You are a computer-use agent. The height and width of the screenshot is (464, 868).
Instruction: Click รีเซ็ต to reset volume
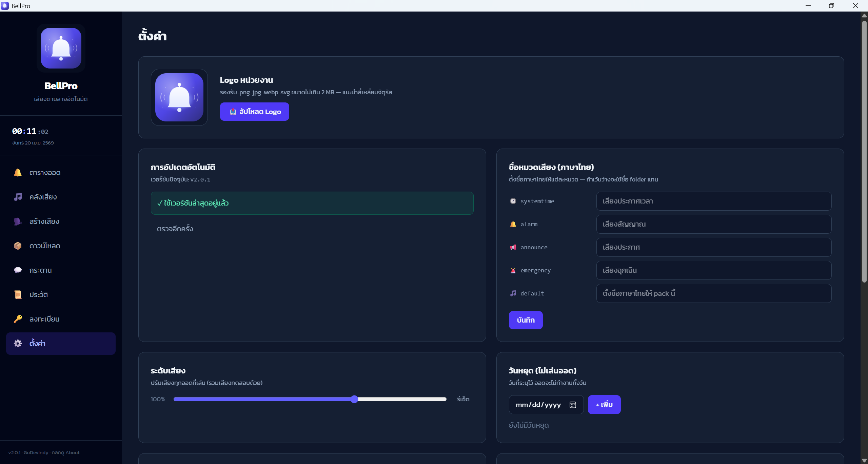463,399
